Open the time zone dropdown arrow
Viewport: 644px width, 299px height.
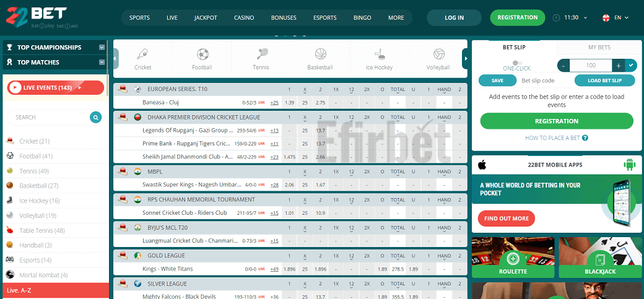(x=585, y=18)
